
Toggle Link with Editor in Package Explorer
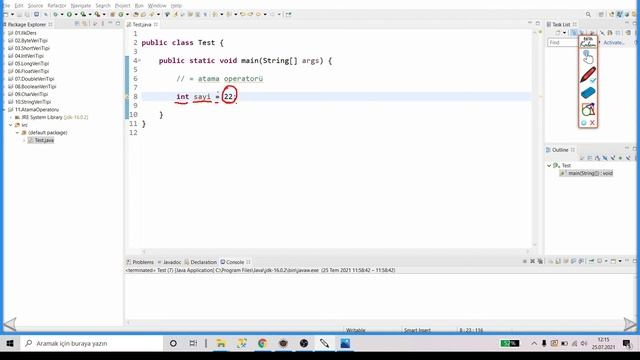coord(84,24)
